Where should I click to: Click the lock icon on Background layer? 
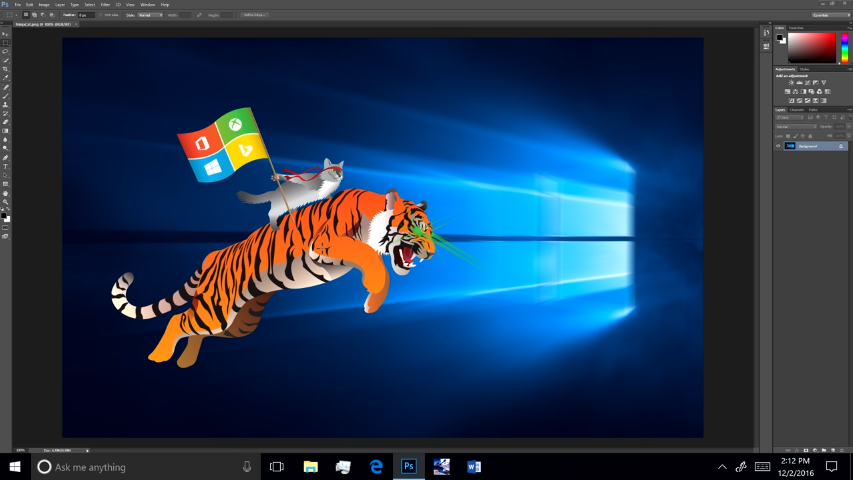[841, 146]
